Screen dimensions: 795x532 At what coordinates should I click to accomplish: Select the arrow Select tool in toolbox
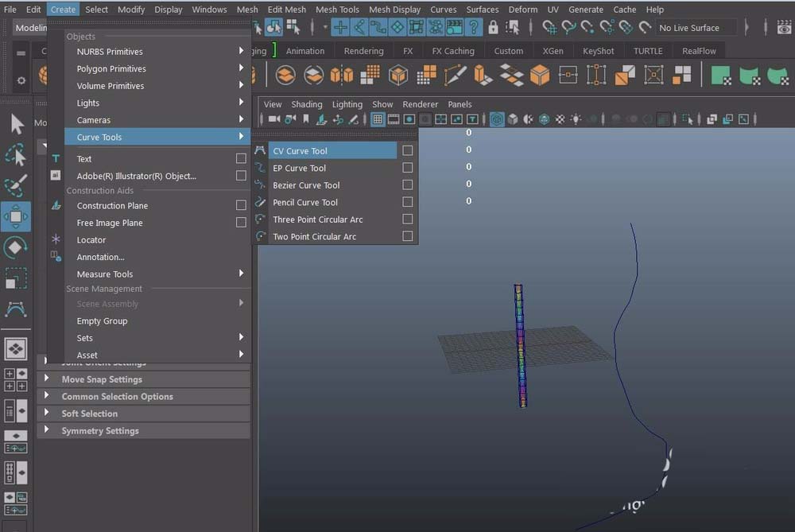point(16,123)
